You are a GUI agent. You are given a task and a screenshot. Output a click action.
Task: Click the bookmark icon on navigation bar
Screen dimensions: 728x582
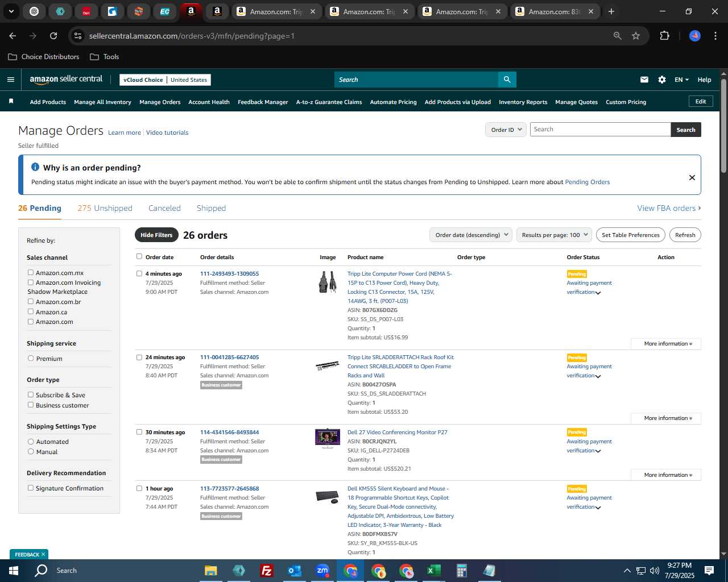(11, 101)
